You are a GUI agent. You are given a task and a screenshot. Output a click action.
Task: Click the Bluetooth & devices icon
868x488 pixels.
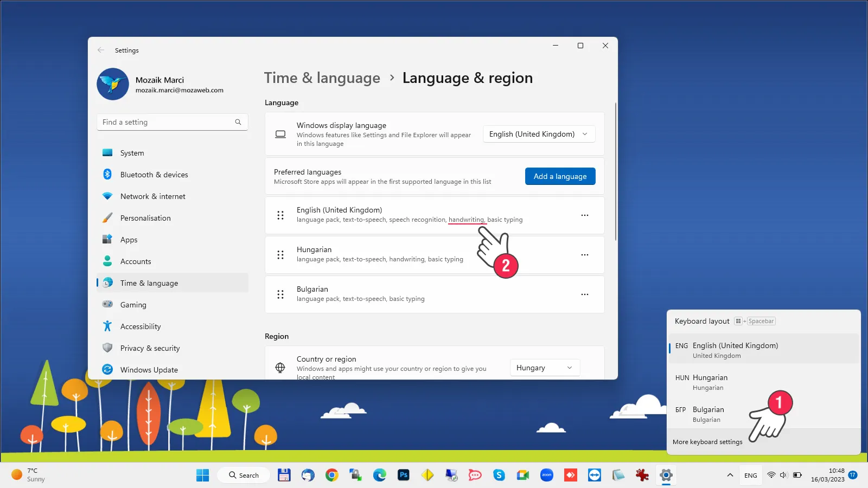coord(107,175)
